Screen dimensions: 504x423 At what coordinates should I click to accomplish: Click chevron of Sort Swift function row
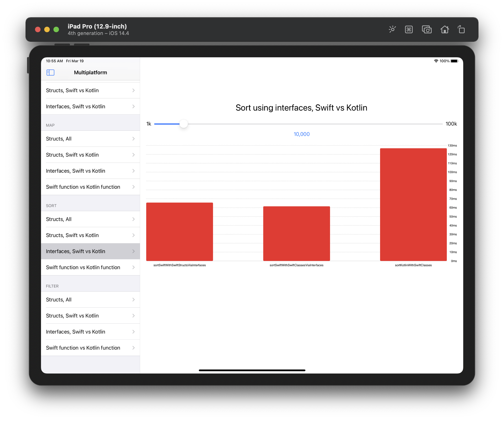133,267
